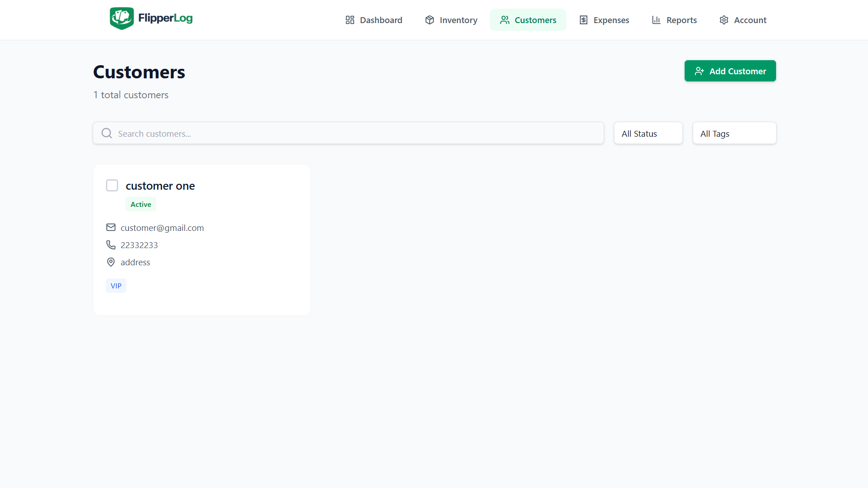
Task: Switch to the Reports tab
Action: click(x=674, y=20)
